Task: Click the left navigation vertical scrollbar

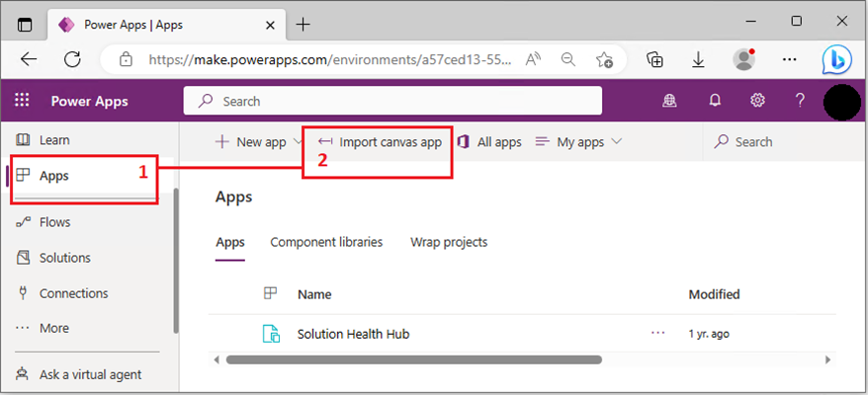Action: 176,261
